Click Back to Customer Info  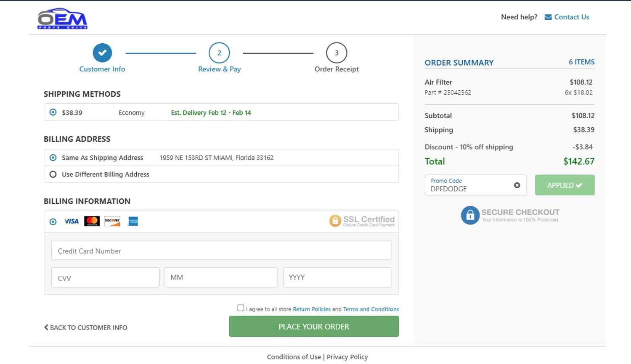(86, 327)
